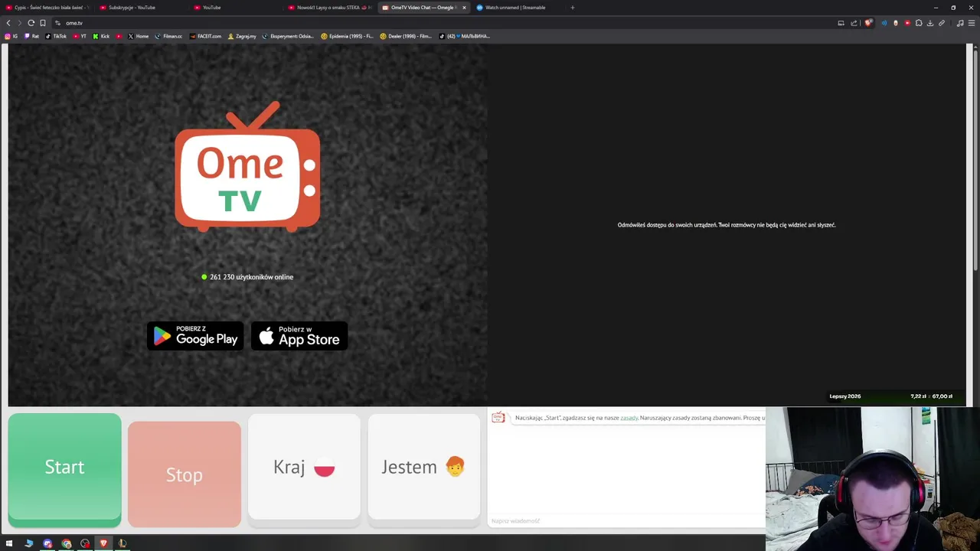Open the 'Dealer (1996)' bookmark
Viewport: 980px width, 551px height.
[406, 36]
